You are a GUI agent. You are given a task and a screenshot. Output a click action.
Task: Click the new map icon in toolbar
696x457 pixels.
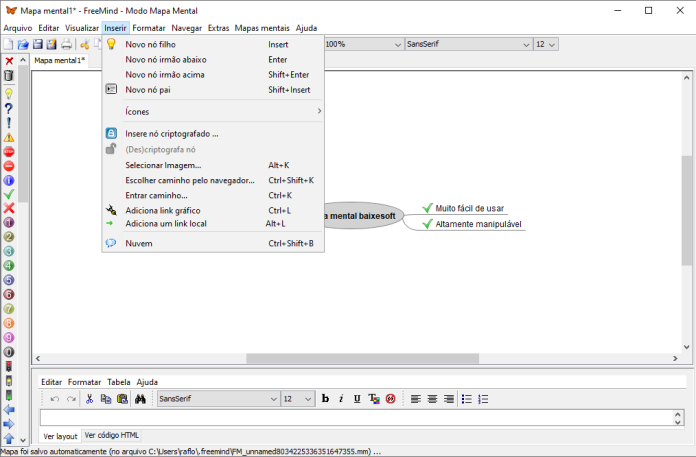8,44
